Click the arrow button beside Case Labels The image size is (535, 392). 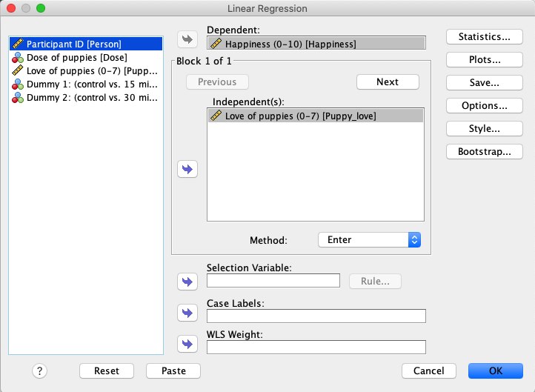[x=187, y=313]
